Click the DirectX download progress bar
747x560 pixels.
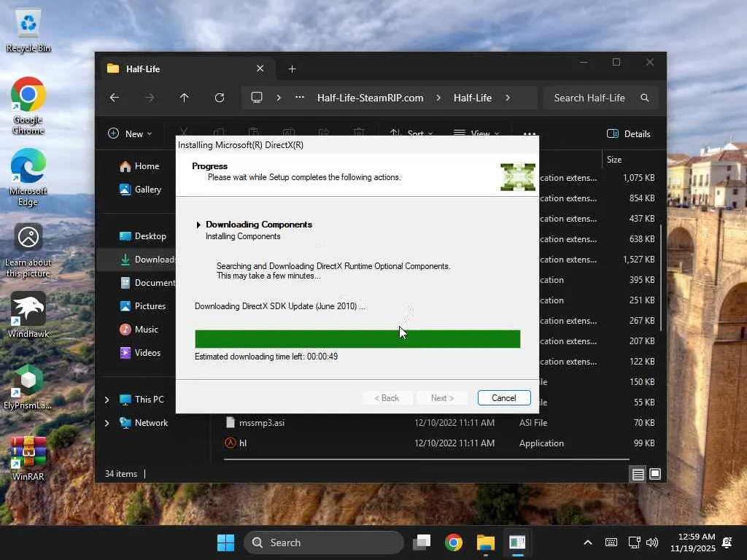point(357,339)
